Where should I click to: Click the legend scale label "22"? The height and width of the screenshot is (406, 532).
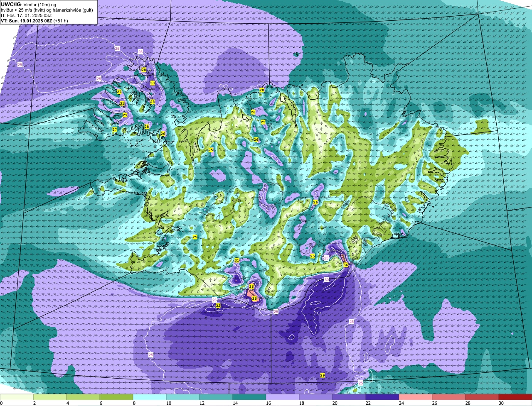tap(368, 403)
